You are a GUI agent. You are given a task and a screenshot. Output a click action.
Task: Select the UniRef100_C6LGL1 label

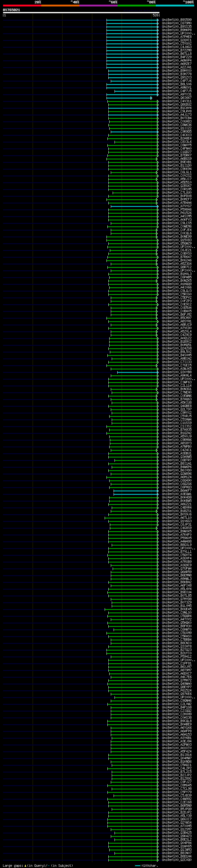[x=176, y=172]
